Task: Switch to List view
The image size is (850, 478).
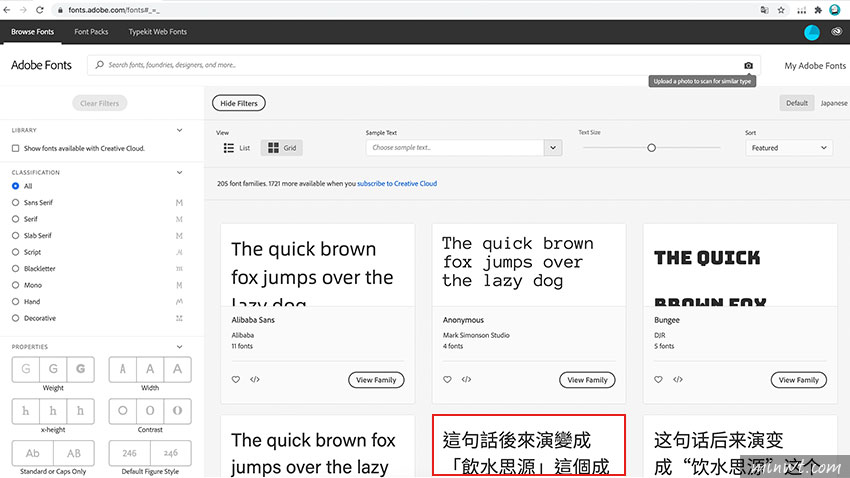Action: coord(237,148)
